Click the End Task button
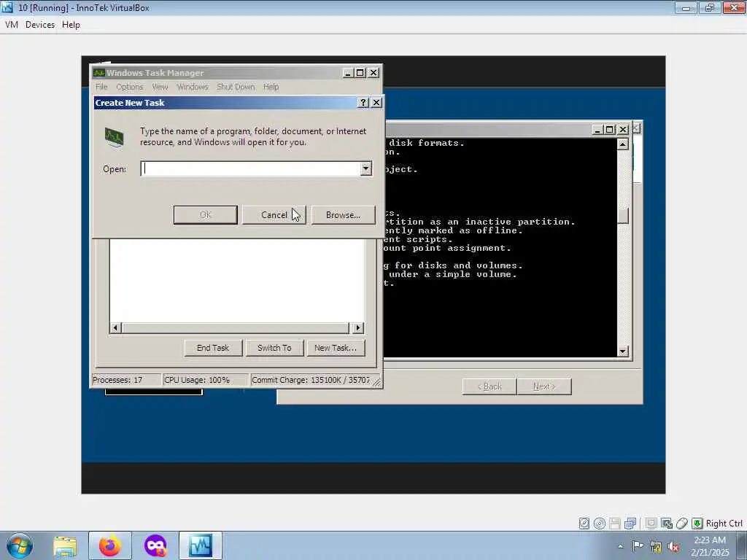The width and height of the screenshot is (747, 560). coord(213,348)
